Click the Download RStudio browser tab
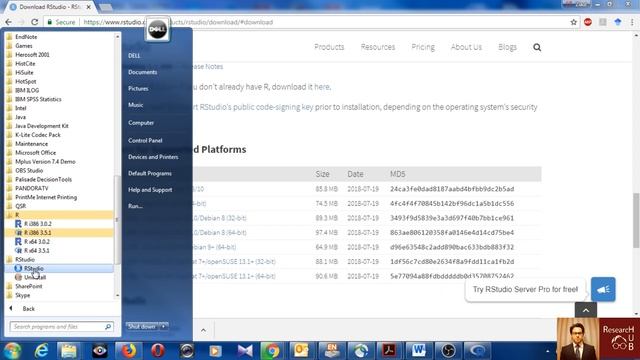640x360 pixels. point(50,7)
